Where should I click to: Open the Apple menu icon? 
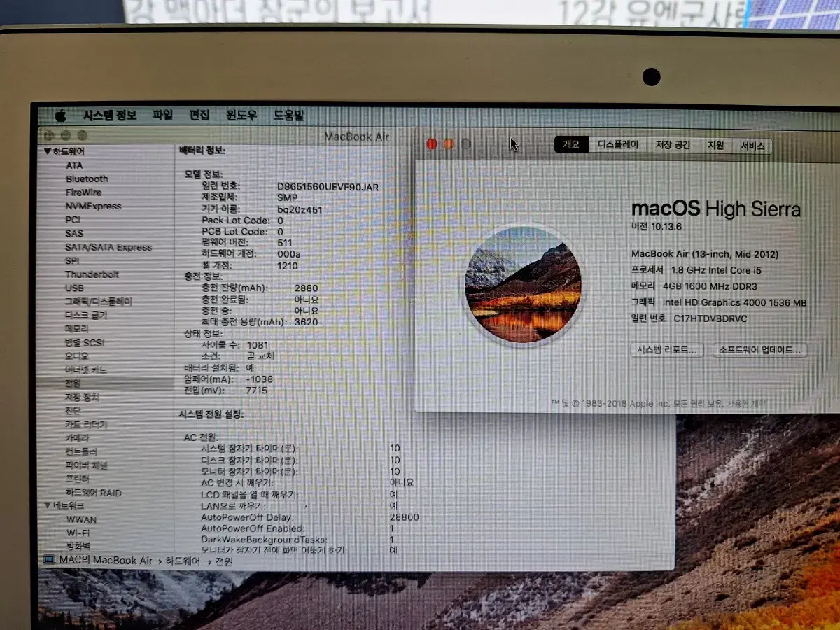60,115
